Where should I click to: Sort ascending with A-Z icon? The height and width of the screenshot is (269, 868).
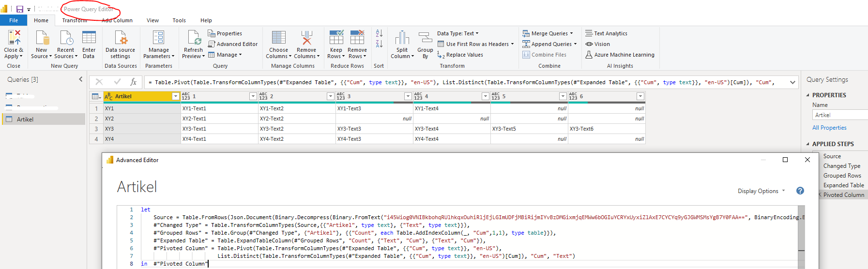[379, 33]
